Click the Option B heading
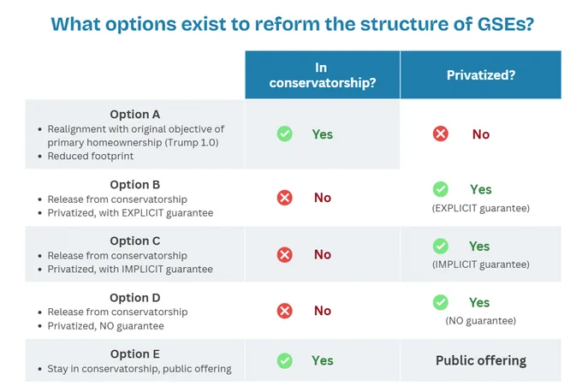The width and height of the screenshot is (582, 392). click(134, 185)
